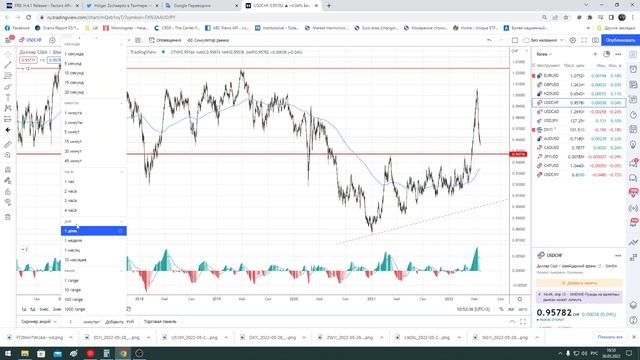The width and height of the screenshot is (640, 360).
Task: Click the custom interval number input
Action: click(71, 322)
